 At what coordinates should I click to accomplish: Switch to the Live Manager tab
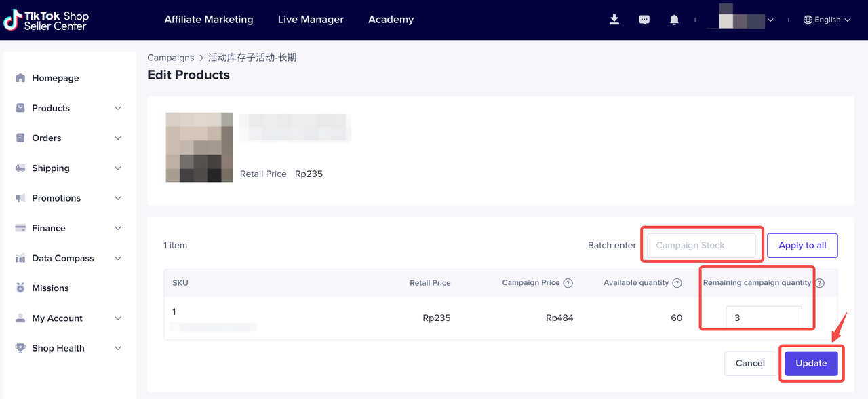click(x=311, y=20)
